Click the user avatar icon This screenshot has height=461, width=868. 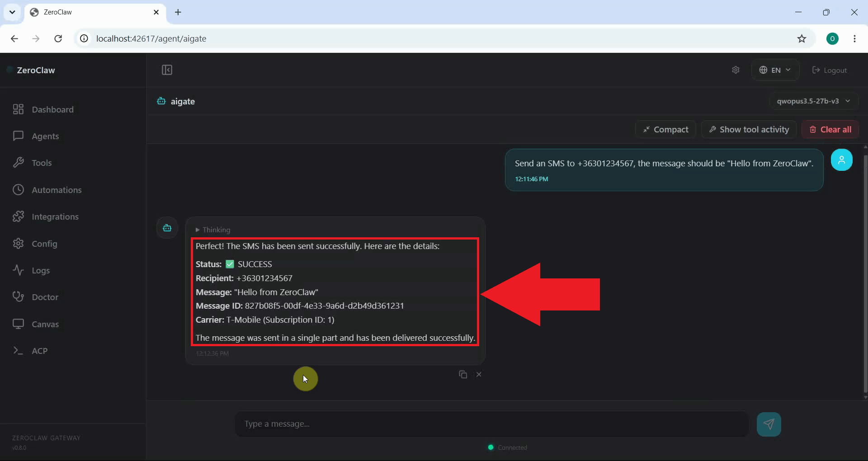pos(842,160)
